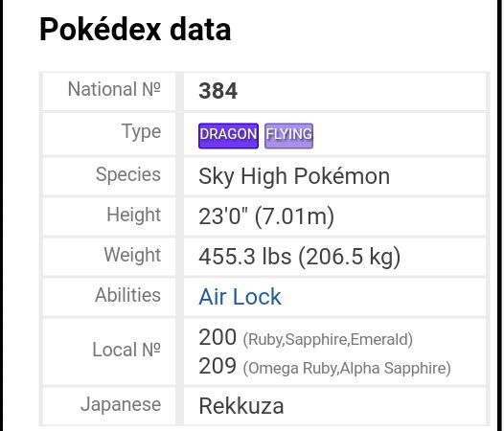Image resolution: width=504 pixels, height=431 pixels.
Task: Click the Weight row label
Action: pyautogui.click(x=132, y=255)
